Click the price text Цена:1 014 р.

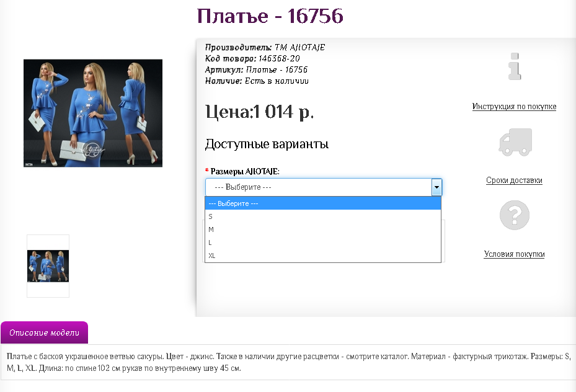coord(259,112)
